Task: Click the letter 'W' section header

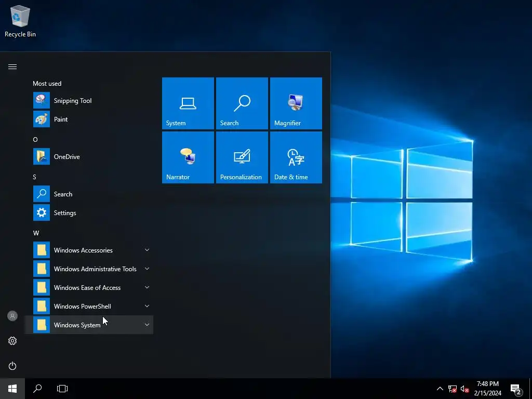Action: click(x=36, y=233)
